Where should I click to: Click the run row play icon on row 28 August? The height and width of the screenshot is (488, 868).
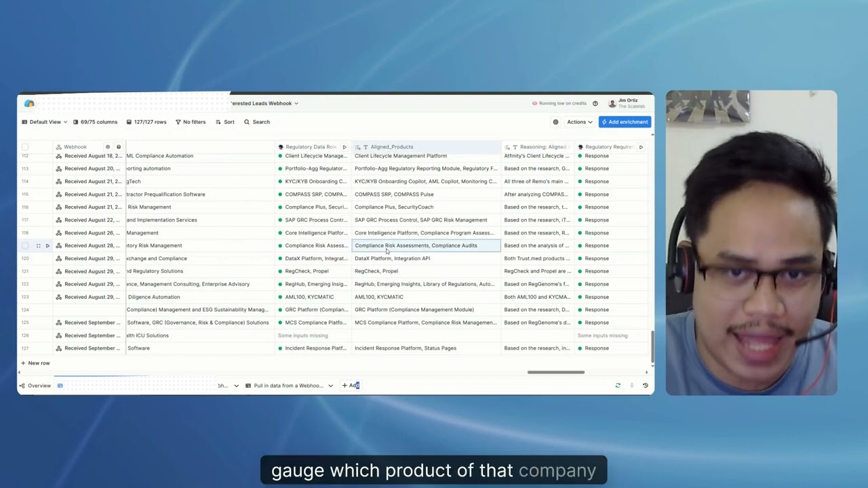click(x=47, y=245)
